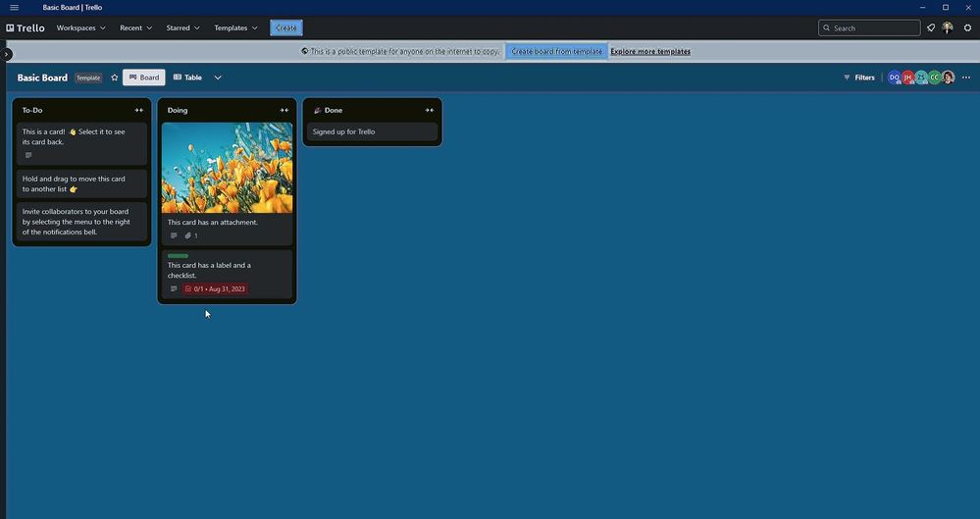The height and width of the screenshot is (519, 980).
Task: Collapse the To-Do list
Action: click(x=138, y=110)
